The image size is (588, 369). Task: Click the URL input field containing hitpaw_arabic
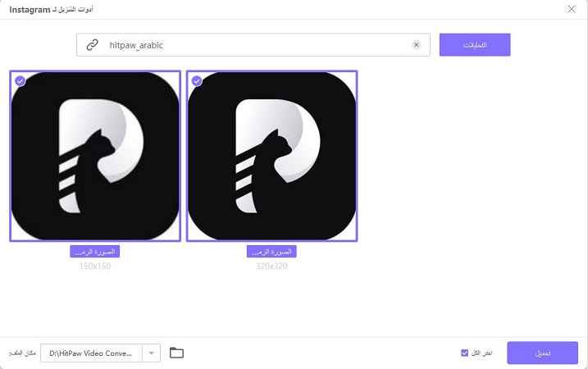(x=253, y=45)
